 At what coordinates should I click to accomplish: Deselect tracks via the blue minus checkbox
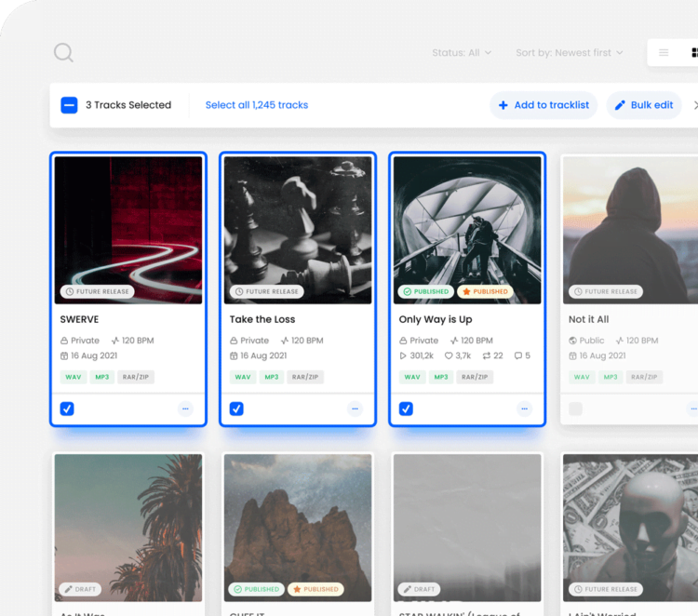[x=69, y=105]
